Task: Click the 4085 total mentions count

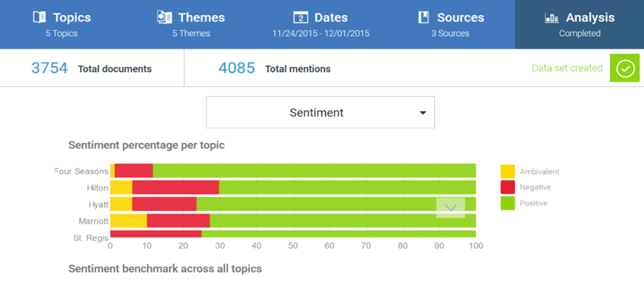Action: pyautogui.click(x=237, y=68)
